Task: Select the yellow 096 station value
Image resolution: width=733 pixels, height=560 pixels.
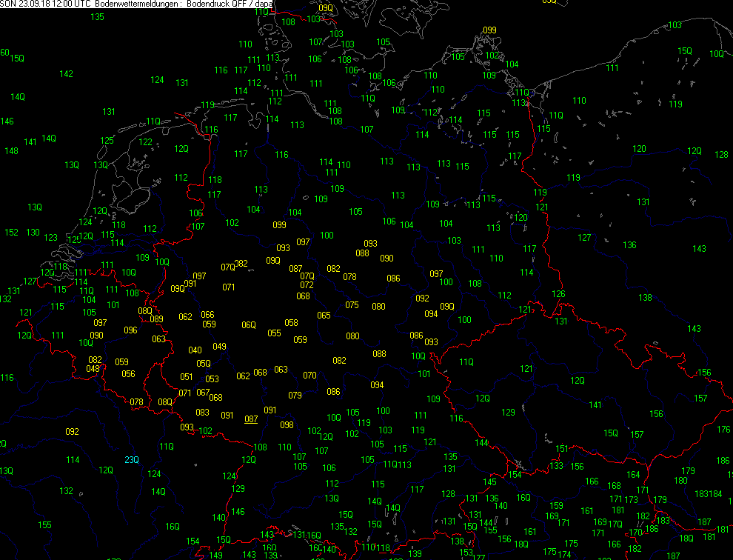Action: click(130, 330)
